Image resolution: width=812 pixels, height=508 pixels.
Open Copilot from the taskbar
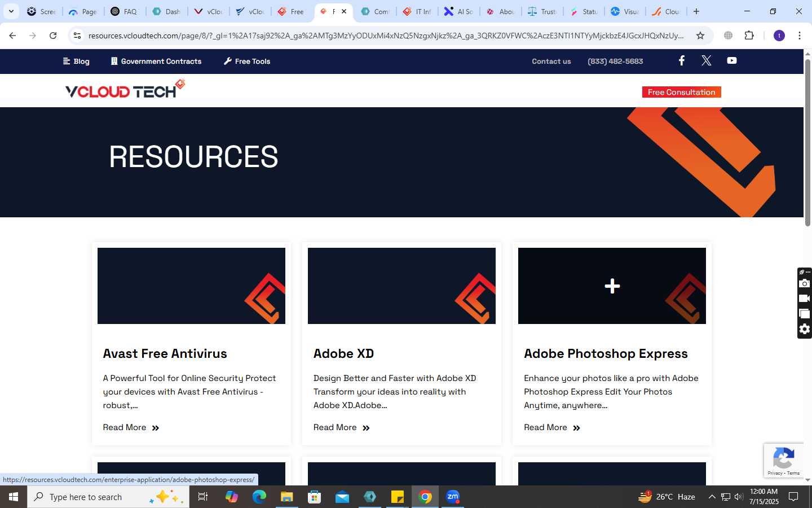tap(231, 497)
